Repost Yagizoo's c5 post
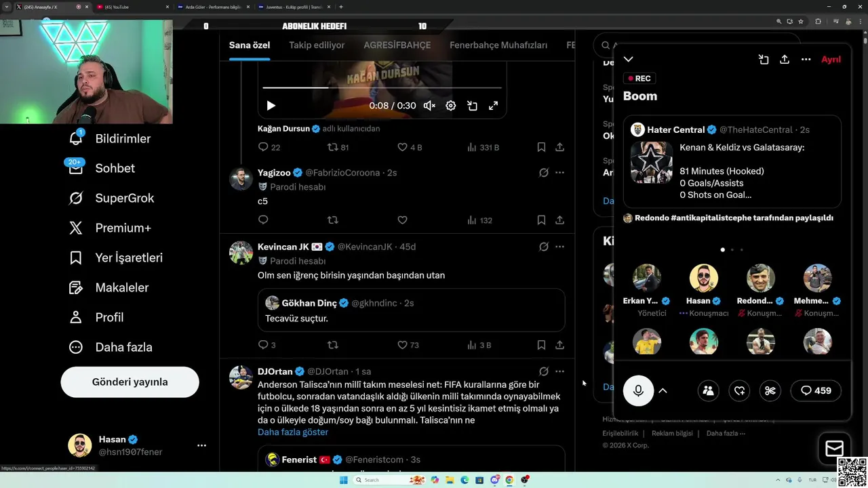 click(x=332, y=220)
